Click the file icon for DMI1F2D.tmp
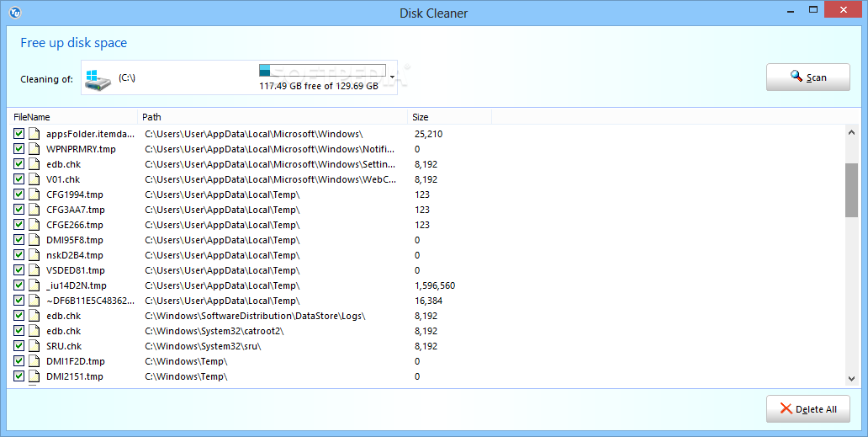The height and width of the screenshot is (437, 868). click(34, 361)
